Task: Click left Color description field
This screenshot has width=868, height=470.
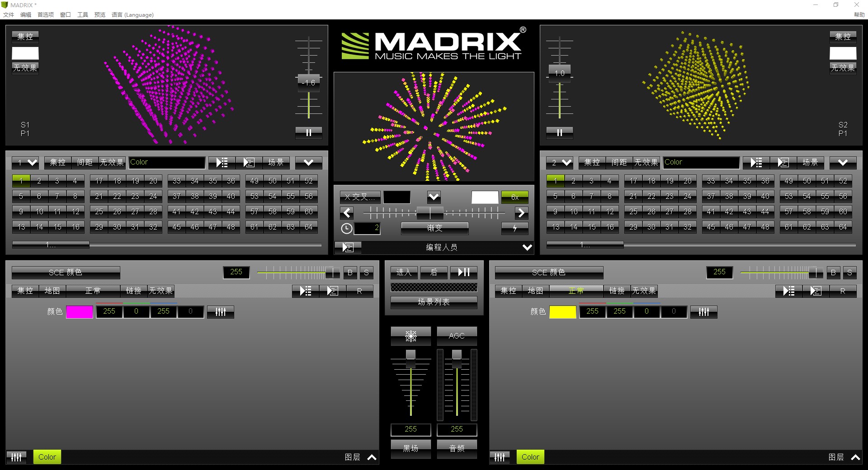Action: [167, 162]
